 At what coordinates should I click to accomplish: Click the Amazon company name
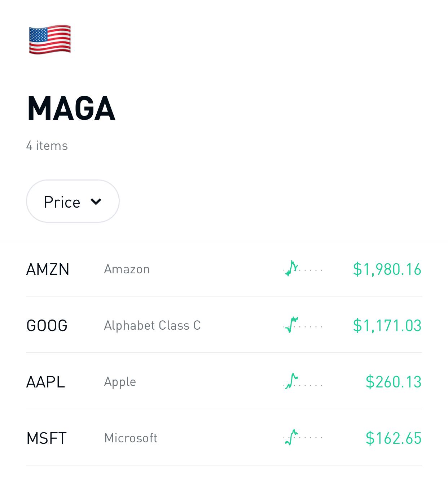coord(127,269)
